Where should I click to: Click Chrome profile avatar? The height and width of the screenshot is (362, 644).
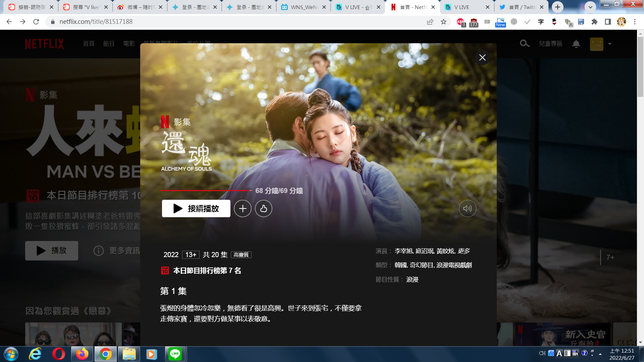pyautogui.click(x=622, y=22)
